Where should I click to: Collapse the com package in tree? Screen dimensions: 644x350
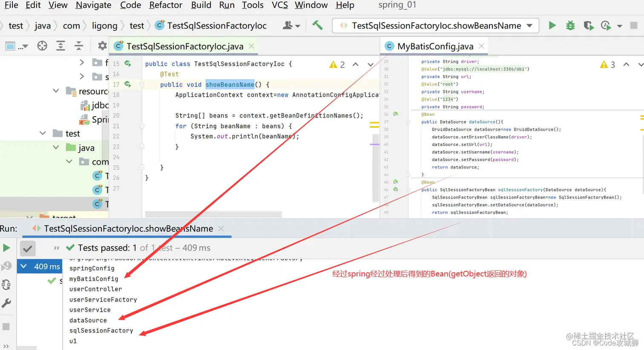click(69, 161)
